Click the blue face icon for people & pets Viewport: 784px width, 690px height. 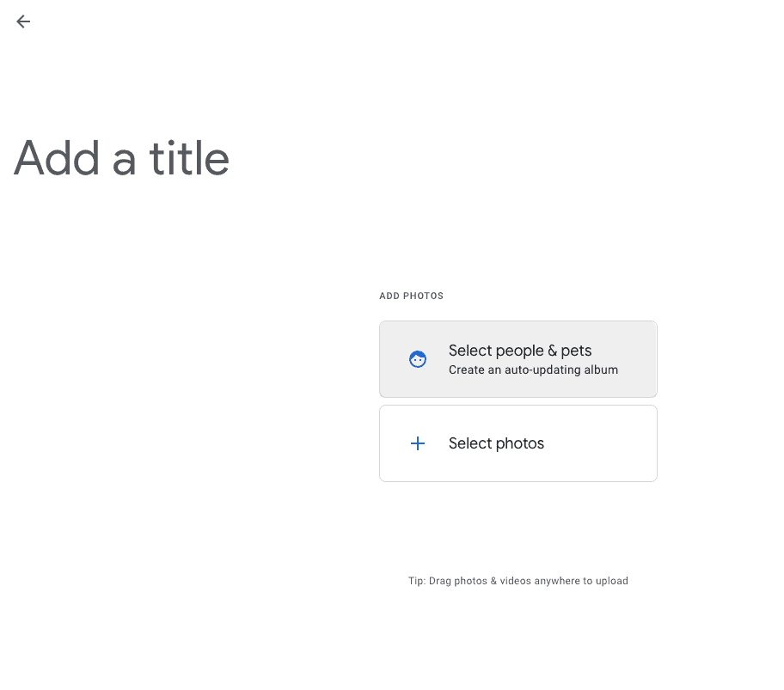tap(418, 359)
